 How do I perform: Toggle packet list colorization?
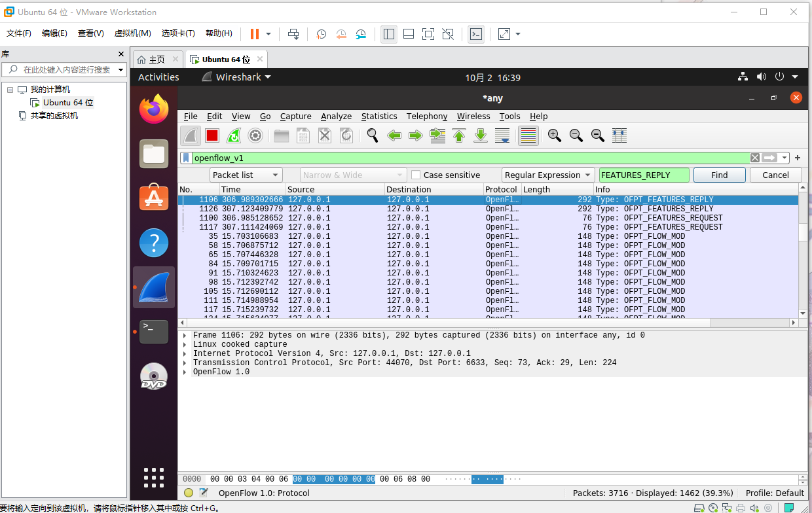[528, 135]
